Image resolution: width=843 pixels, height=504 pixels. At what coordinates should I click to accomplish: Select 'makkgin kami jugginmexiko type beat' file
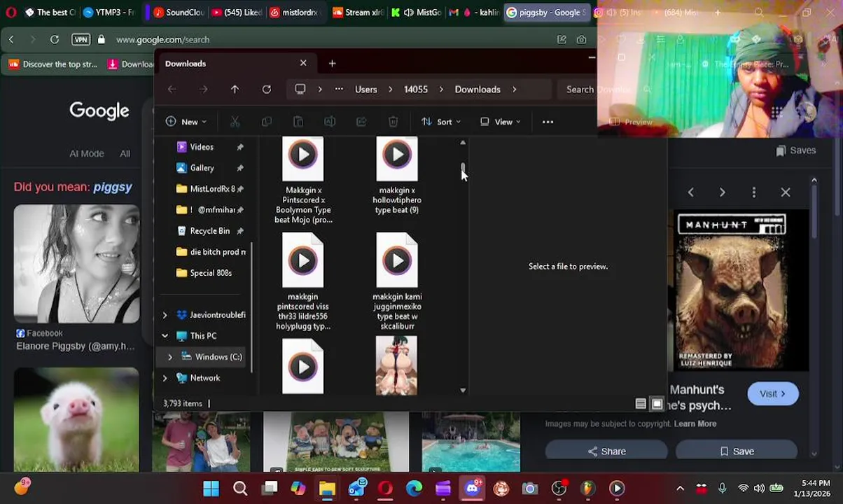[x=397, y=281]
